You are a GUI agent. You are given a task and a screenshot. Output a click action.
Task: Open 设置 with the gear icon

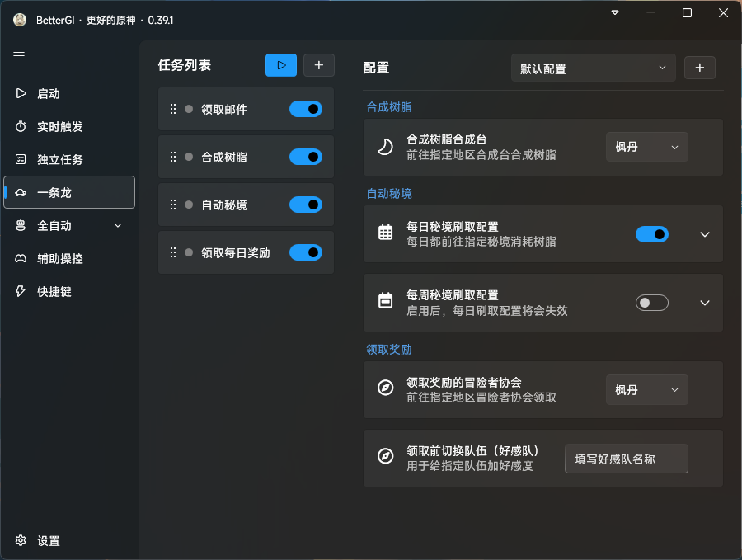(21, 541)
